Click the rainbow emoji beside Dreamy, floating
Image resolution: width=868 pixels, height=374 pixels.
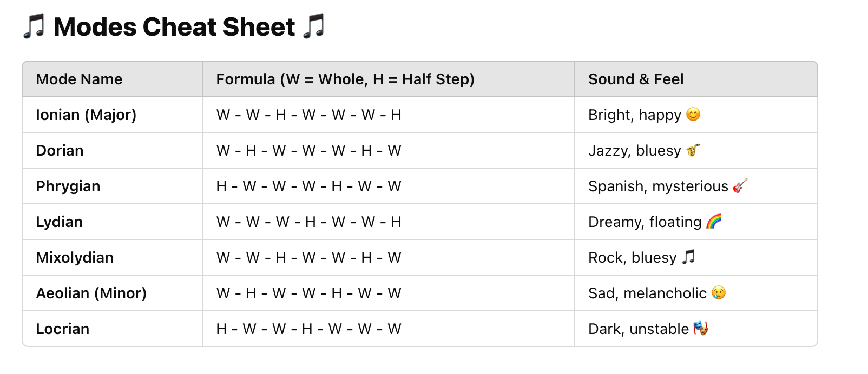click(714, 221)
